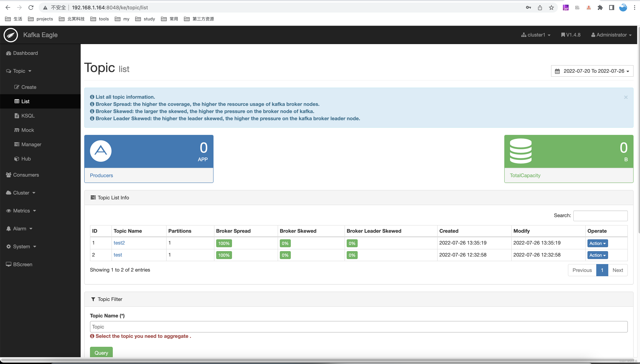Open the Create topic page
This screenshot has height=364, width=640.
point(25,87)
